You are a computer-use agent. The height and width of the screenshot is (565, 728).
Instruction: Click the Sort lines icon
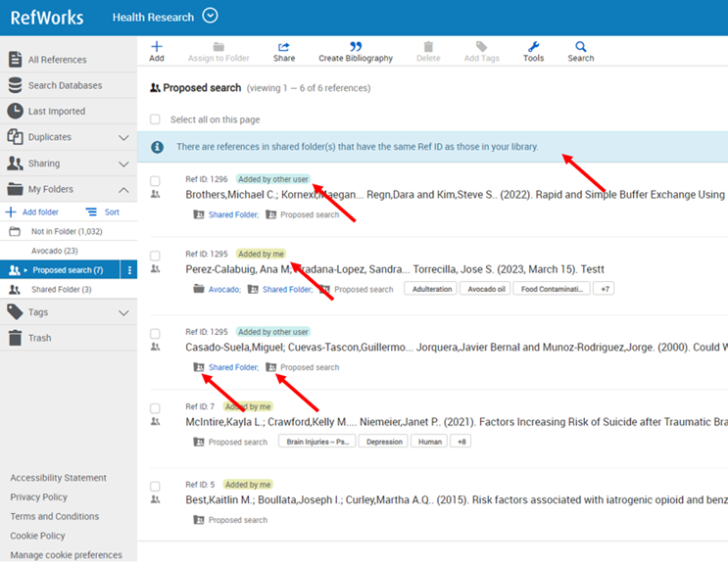click(x=91, y=212)
